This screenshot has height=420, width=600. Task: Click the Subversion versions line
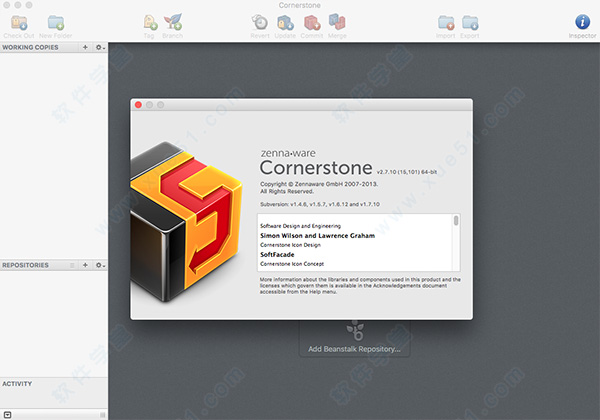click(320, 204)
